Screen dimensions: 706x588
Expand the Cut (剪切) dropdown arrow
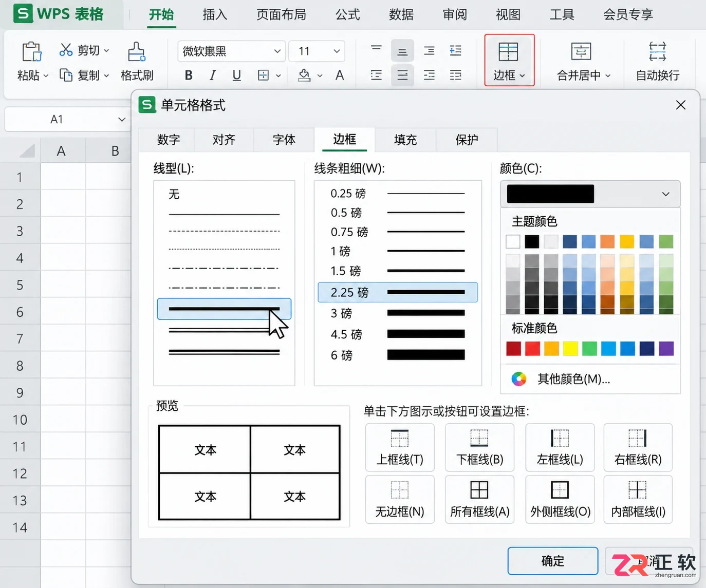(x=106, y=50)
